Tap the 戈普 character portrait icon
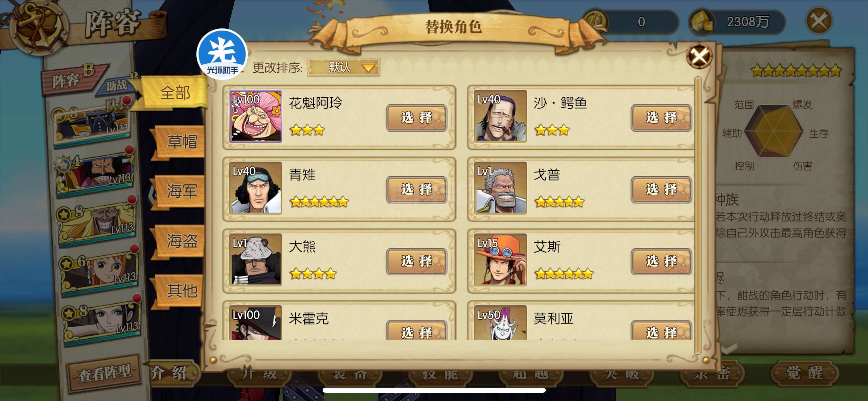The image size is (868, 401). 500,188
